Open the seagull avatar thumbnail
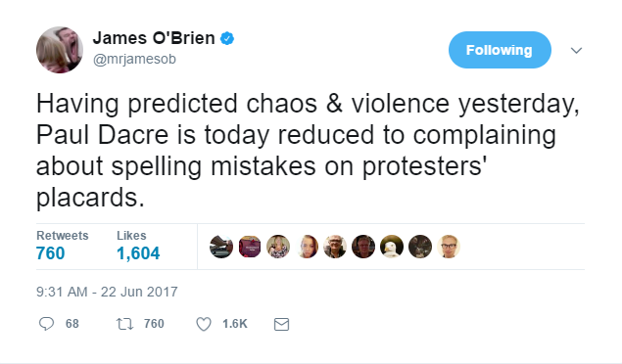 (x=392, y=247)
